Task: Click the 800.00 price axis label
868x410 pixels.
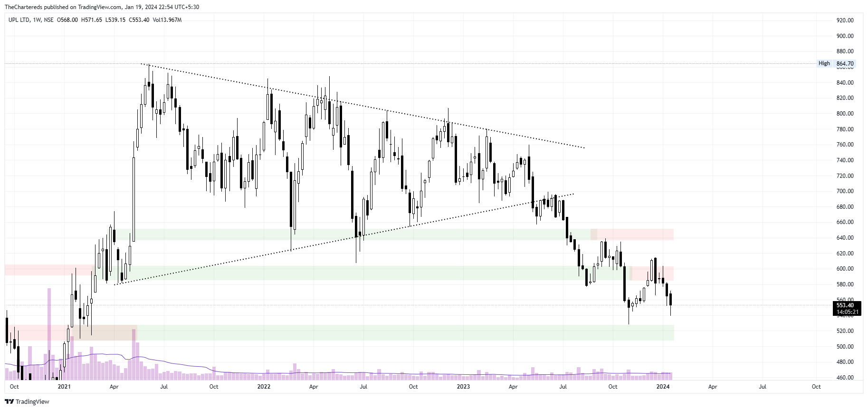Action: coord(845,114)
